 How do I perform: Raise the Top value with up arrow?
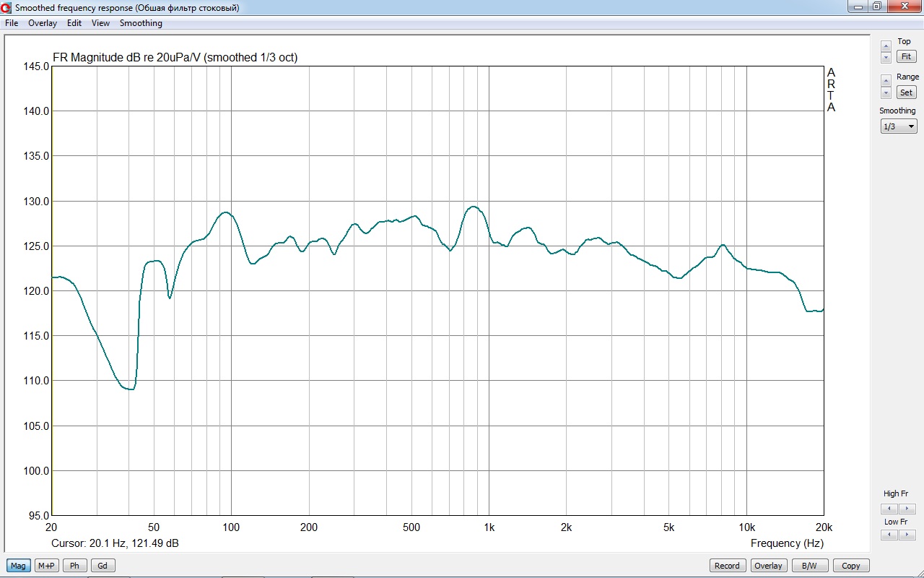click(x=886, y=46)
